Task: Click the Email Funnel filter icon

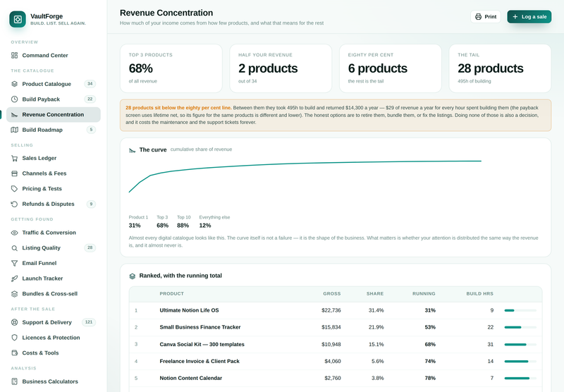Action: click(14, 263)
